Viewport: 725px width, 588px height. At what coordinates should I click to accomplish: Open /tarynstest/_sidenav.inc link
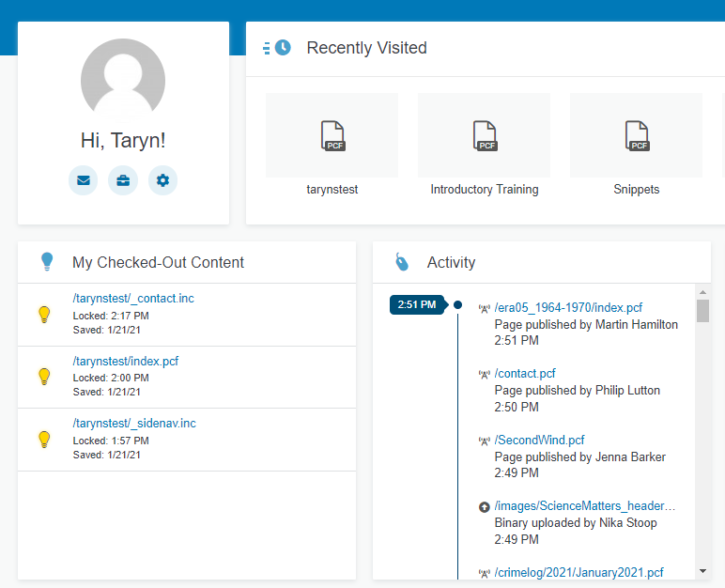point(134,424)
